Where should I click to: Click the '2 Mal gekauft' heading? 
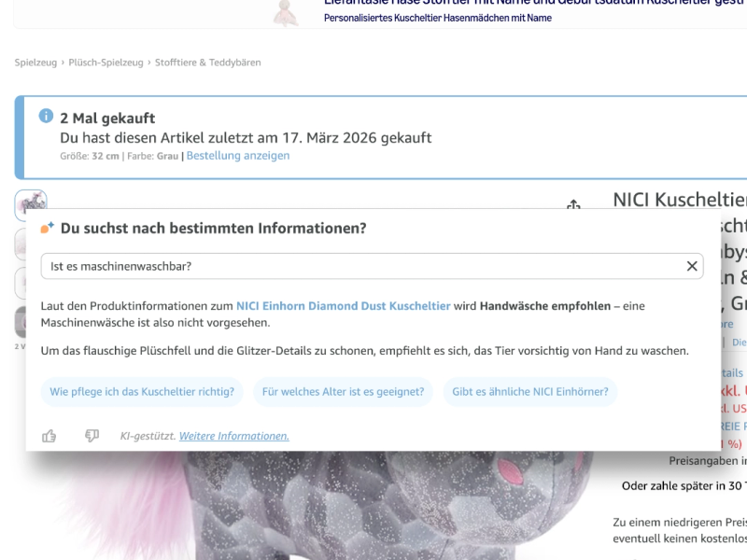107,119
